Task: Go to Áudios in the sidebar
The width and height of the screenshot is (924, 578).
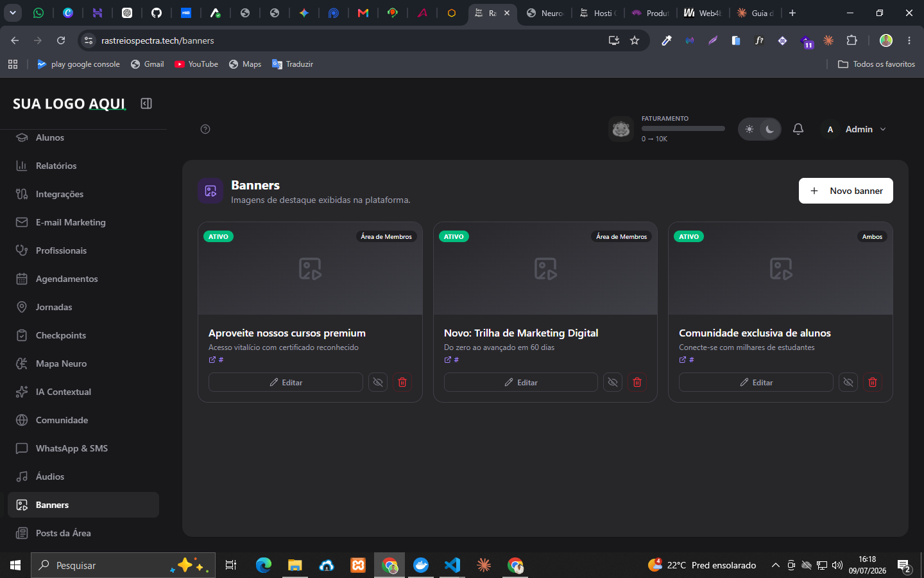Action: coord(83,477)
